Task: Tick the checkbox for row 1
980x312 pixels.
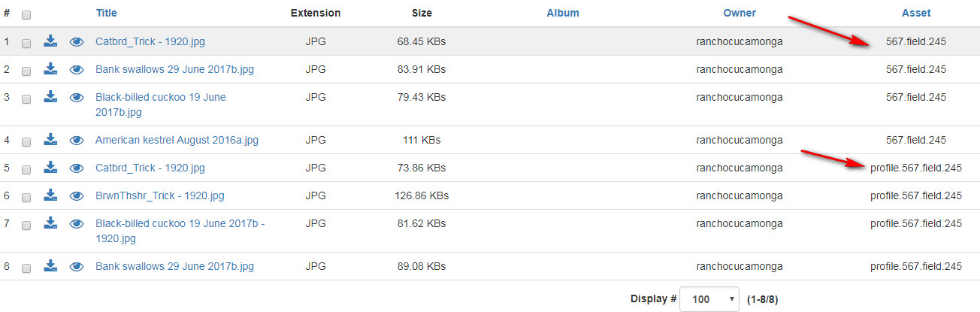Action: [x=26, y=44]
